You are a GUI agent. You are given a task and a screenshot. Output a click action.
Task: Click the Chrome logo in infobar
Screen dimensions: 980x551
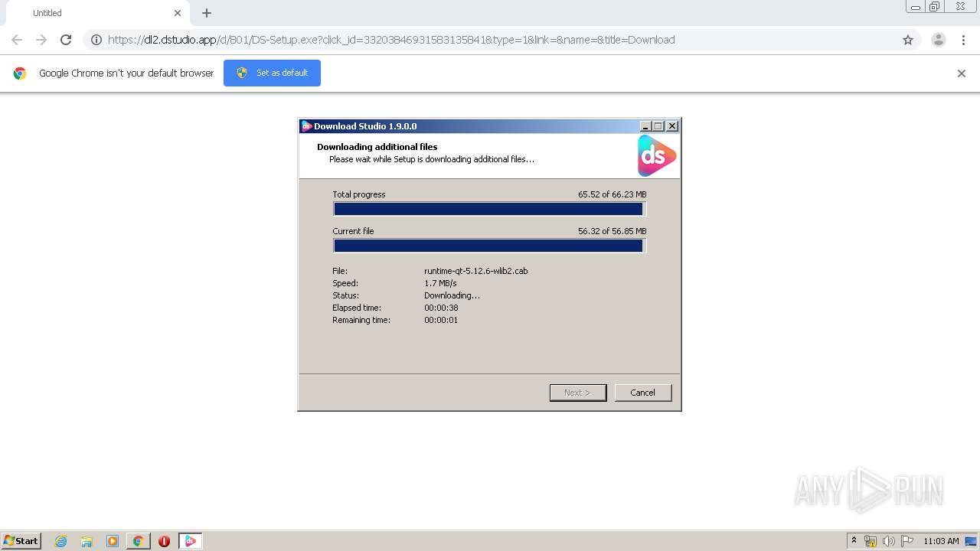[x=20, y=73]
